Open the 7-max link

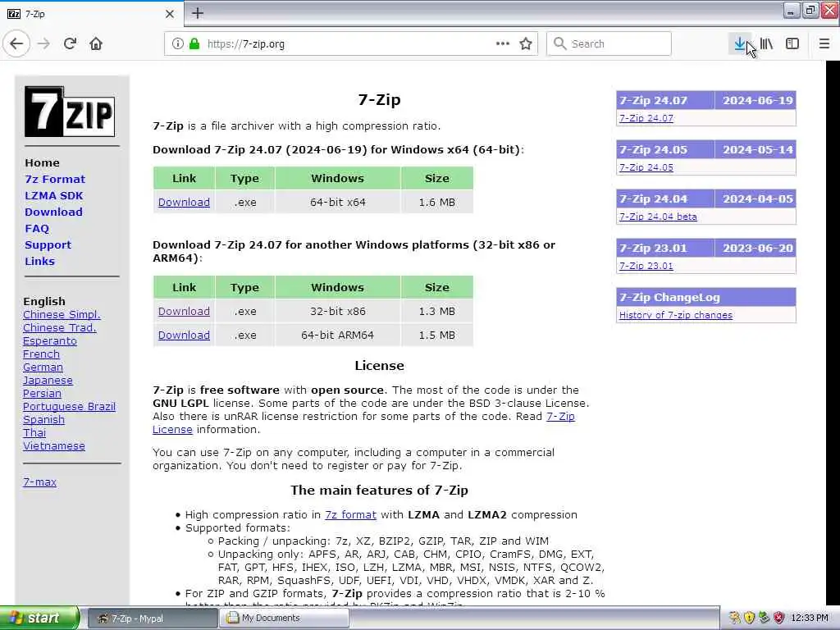[x=39, y=482]
